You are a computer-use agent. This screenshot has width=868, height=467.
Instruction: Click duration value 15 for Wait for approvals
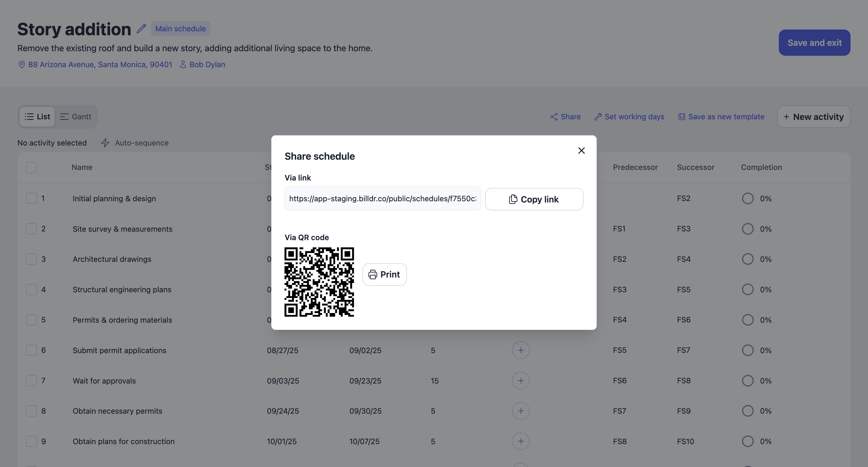click(x=434, y=381)
